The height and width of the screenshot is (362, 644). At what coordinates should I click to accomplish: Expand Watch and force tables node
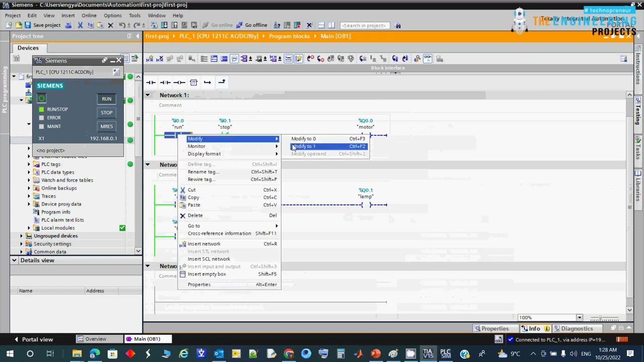click(x=29, y=180)
